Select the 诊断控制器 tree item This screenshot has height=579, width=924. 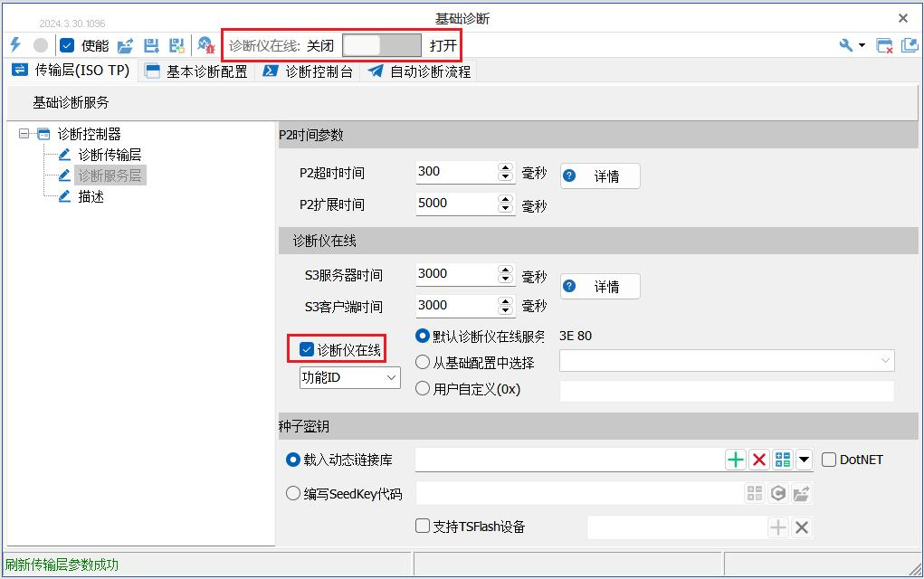[89, 134]
